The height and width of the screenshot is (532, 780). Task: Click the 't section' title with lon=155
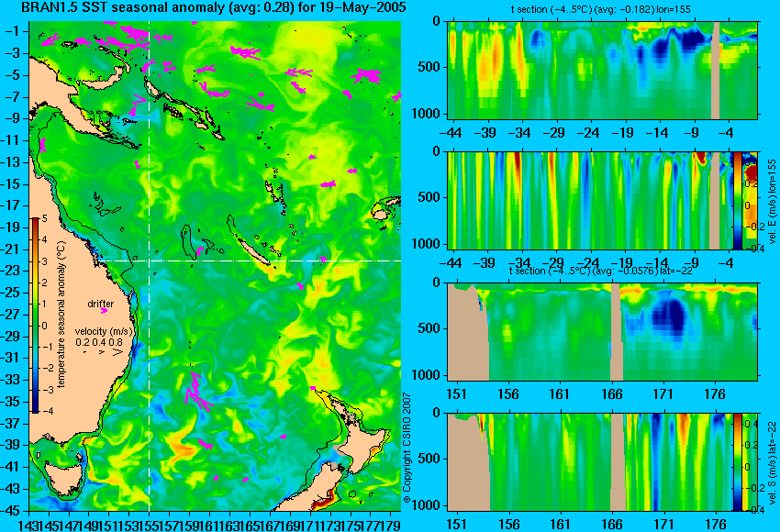[600, 9]
